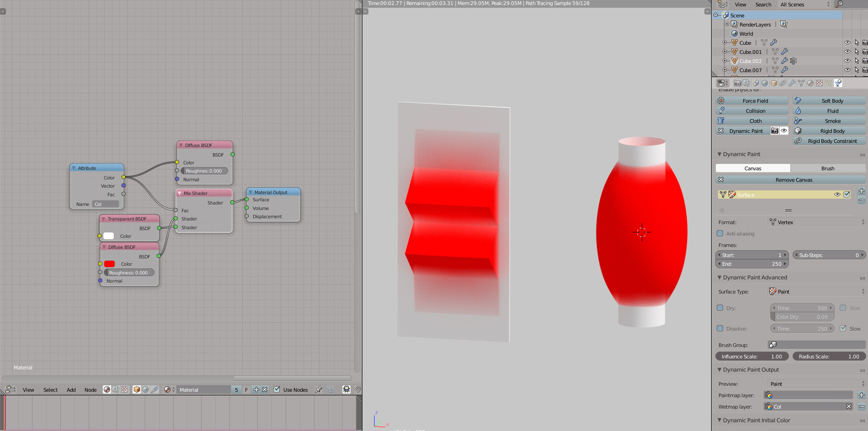Open the Material properties tab (sphere icon)
868x431 pixels.
[810, 83]
